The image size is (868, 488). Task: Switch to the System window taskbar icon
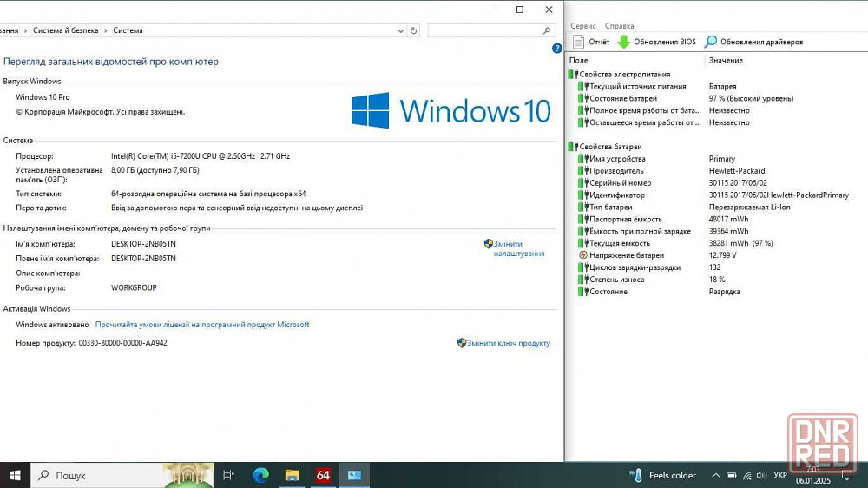click(354, 475)
